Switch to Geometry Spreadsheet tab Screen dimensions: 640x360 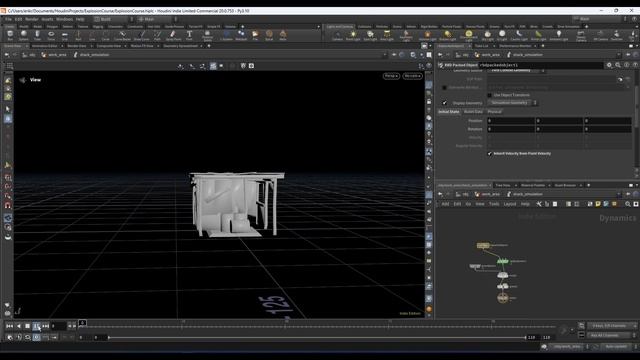click(x=180, y=46)
